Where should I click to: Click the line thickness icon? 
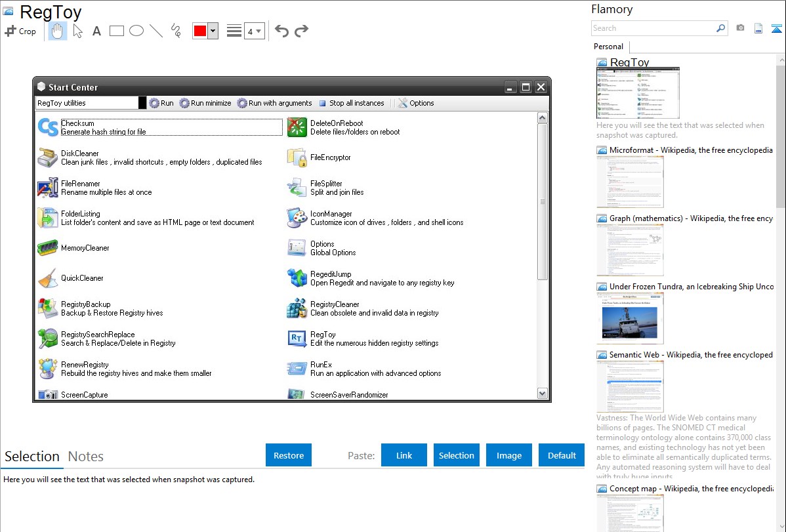(234, 31)
